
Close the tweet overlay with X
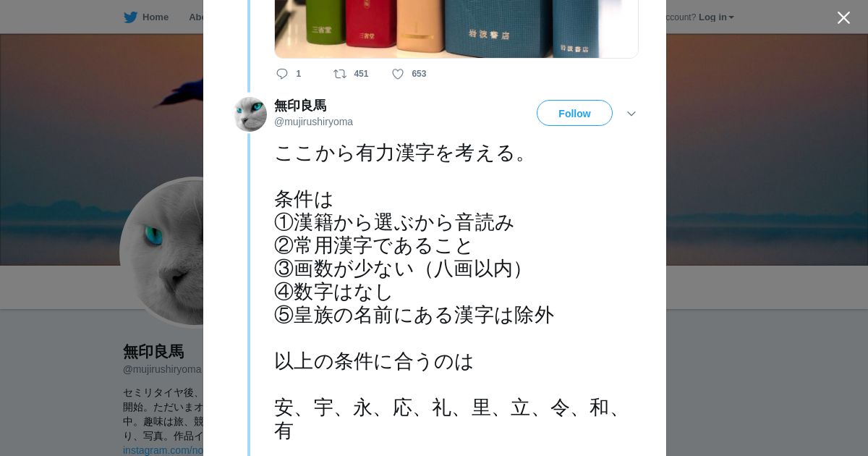(x=843, y=17)
